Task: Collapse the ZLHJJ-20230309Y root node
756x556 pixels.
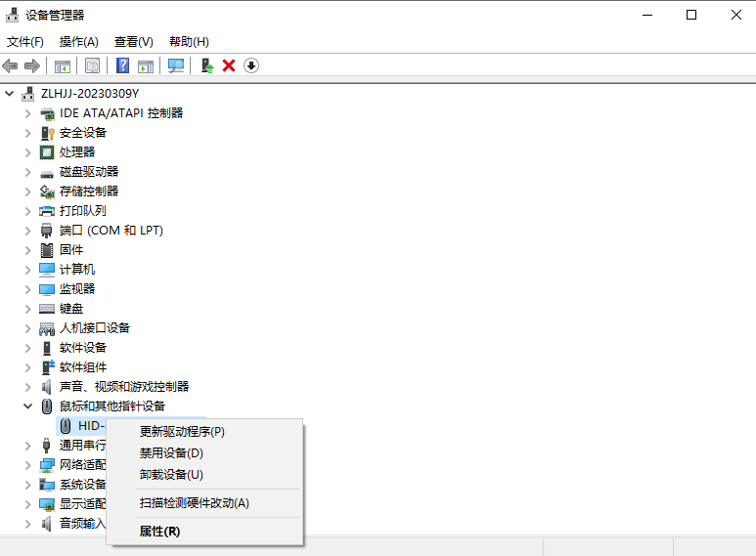Action: pyautogui.click(x=9, y=94)
